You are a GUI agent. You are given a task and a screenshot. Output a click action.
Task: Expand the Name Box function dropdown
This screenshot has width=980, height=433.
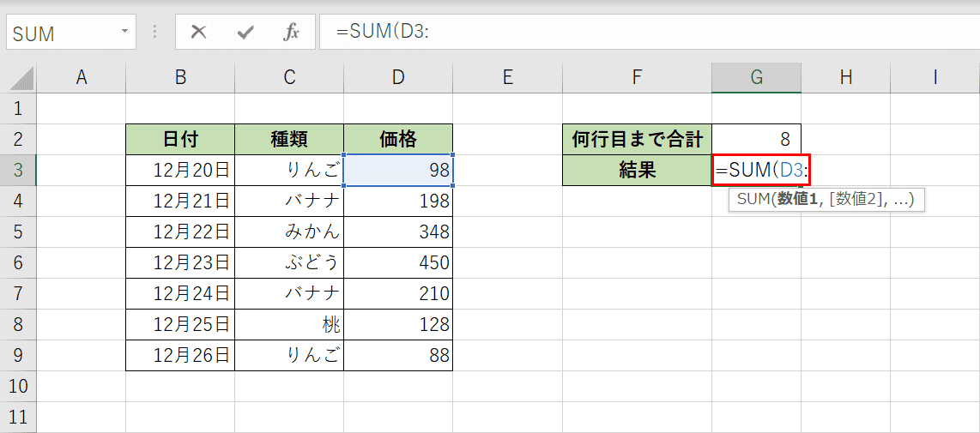tap(125, 31)
